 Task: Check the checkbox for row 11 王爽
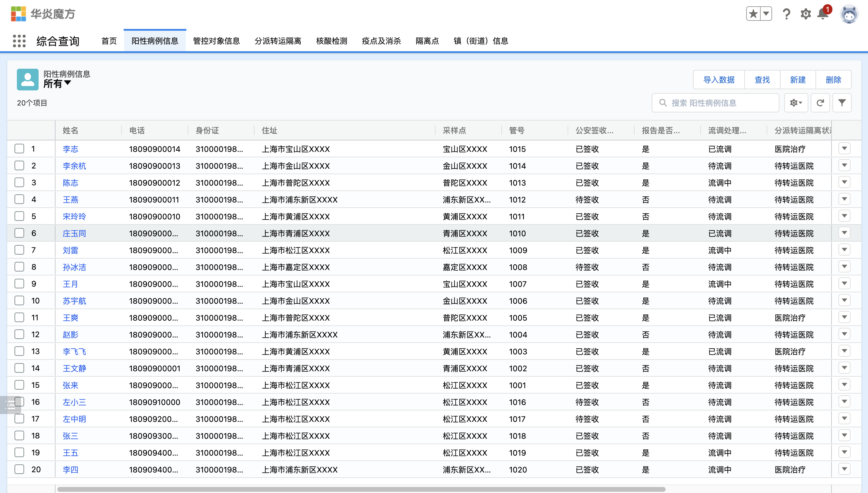(x=19, y=317)
